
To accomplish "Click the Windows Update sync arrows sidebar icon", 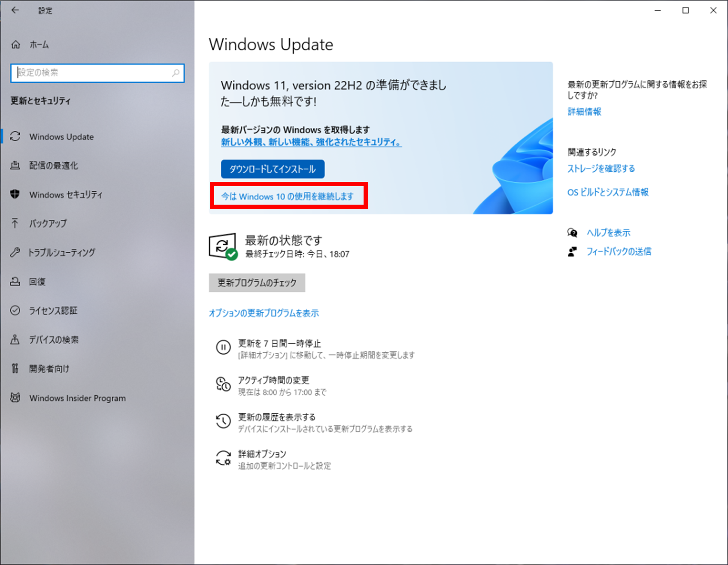I will pos(15,136).
